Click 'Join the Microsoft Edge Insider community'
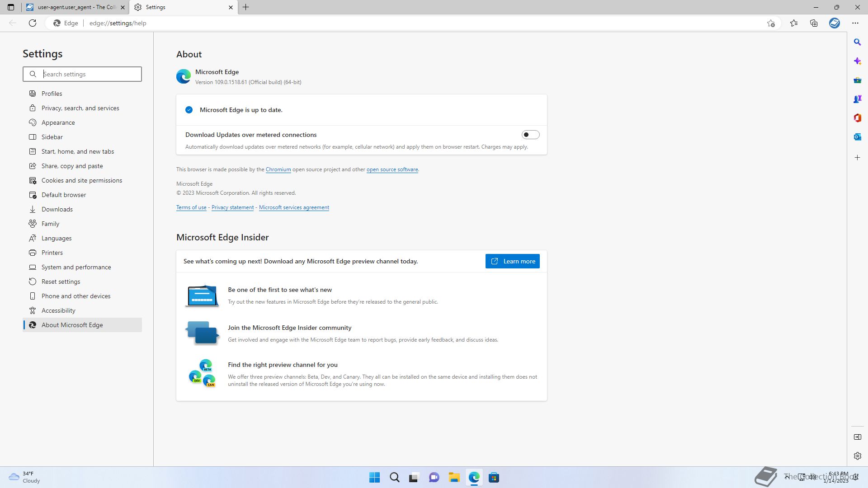 [289, 328]
